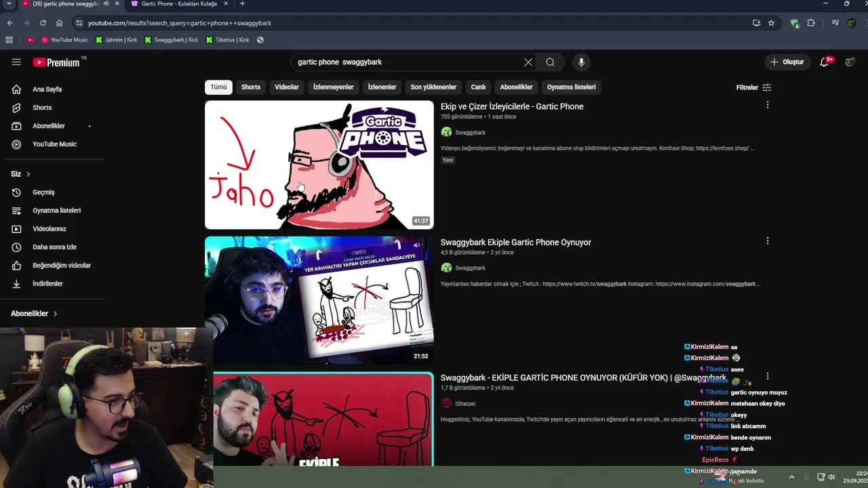
Task: Open Tibetius Kick bookmark
Action: point(228,40)
